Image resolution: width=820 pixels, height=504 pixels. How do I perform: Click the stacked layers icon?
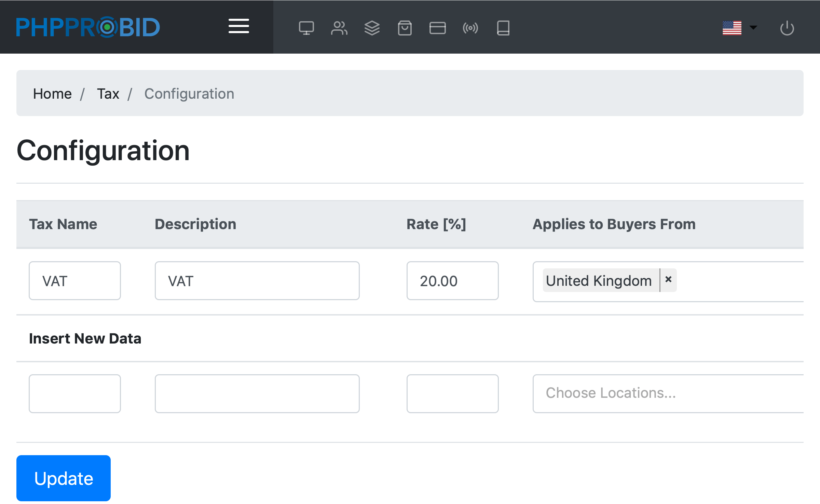[x=372, y=28]
